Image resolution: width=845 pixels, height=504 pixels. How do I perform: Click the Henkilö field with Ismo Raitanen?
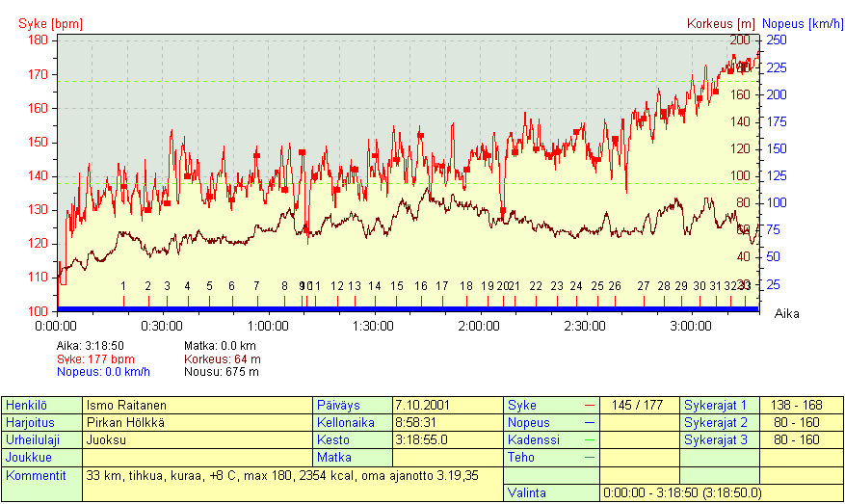[x=198, y=406]
